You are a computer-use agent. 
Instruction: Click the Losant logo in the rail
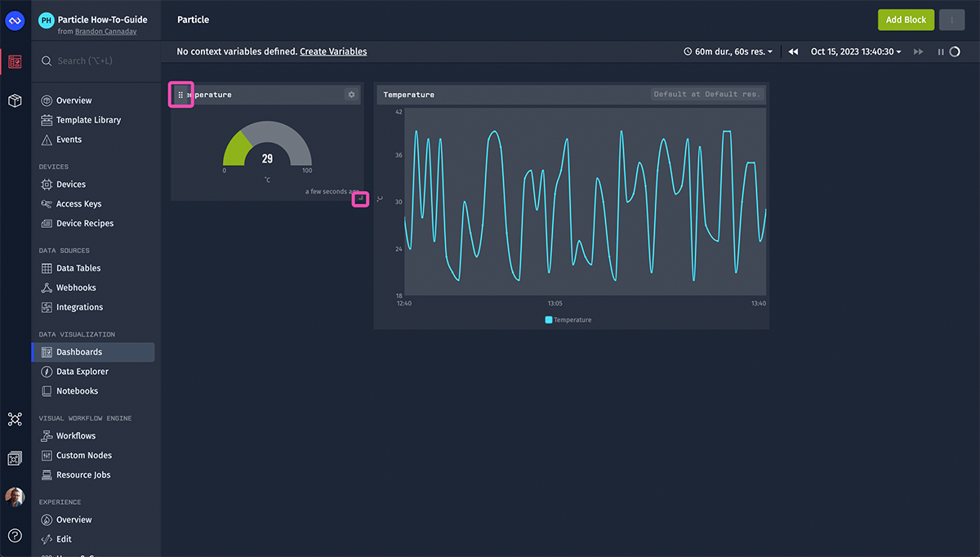click(x=15, y=20)
